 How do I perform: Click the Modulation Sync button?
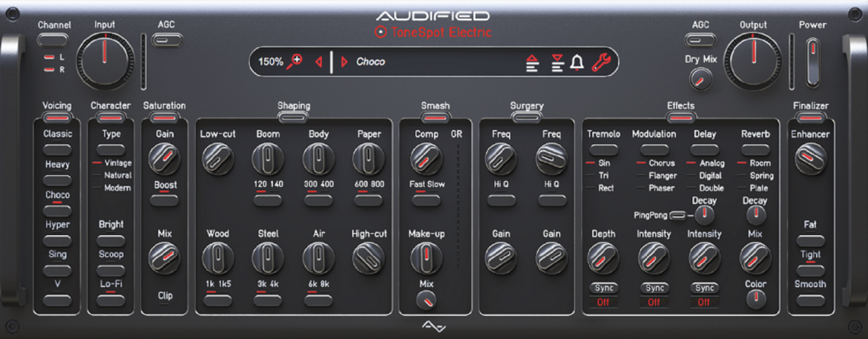(654, 289)
